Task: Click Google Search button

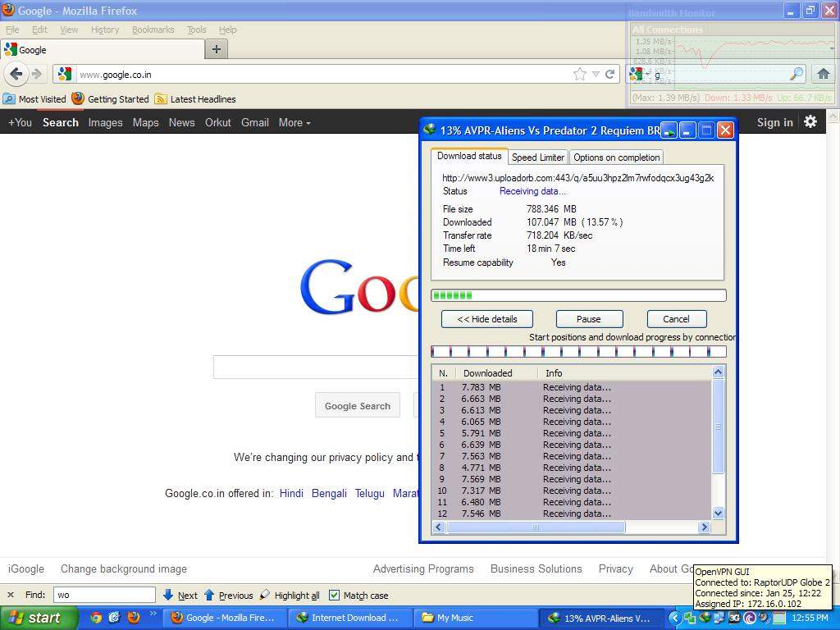Action: (x=358, y=405)
